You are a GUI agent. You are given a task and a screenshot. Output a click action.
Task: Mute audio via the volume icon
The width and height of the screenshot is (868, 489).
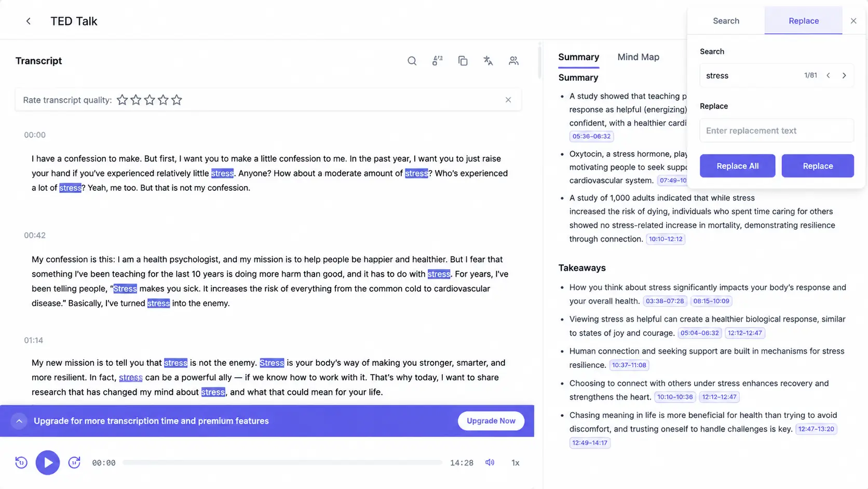[490, 462]
